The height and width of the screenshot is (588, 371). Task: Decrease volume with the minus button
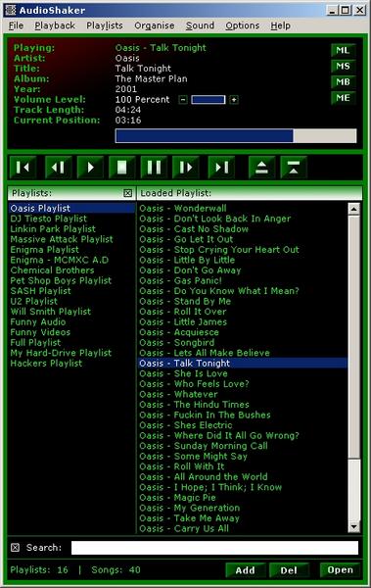coord(183,100)
